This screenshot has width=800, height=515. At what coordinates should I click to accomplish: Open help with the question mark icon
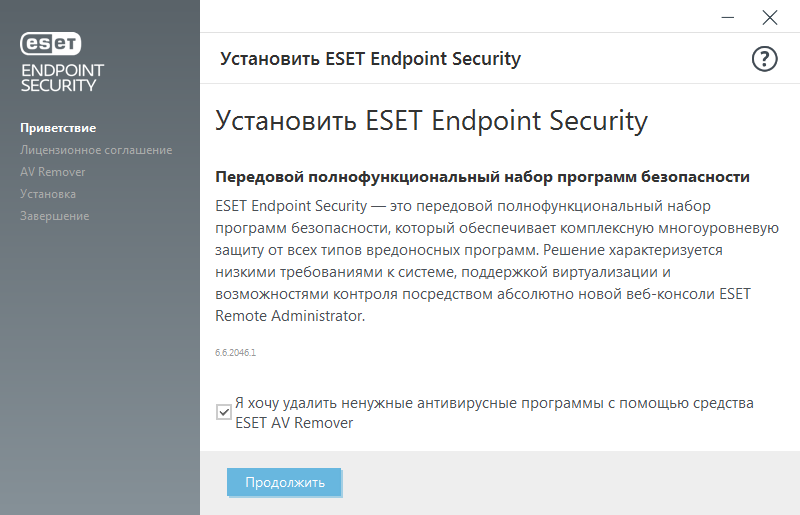point(764,59)
